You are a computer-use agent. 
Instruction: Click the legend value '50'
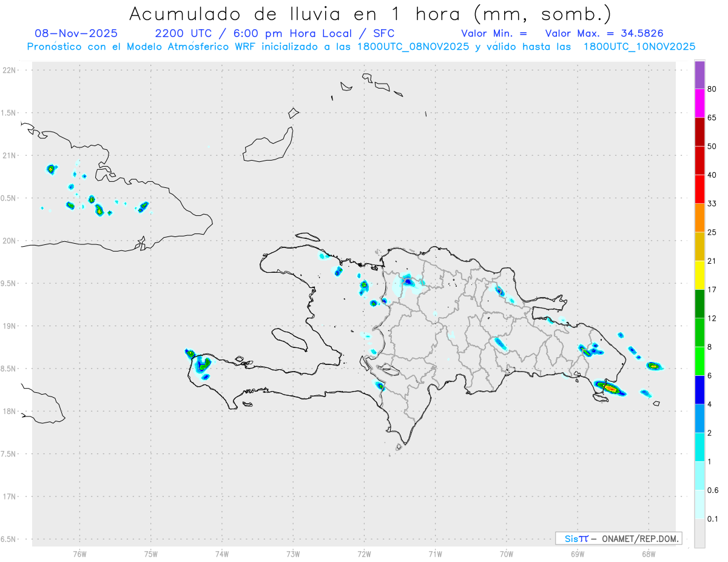(x=712, y=147)
